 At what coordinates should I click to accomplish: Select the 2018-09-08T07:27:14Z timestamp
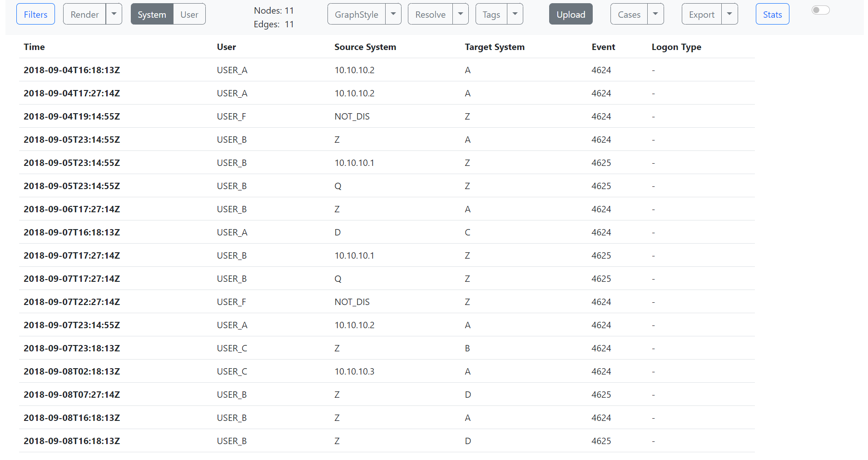(x=72, y=395)
